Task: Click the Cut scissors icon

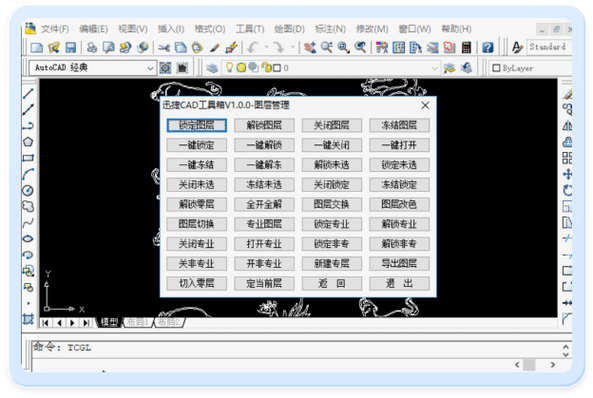Action: pos(164,48)
